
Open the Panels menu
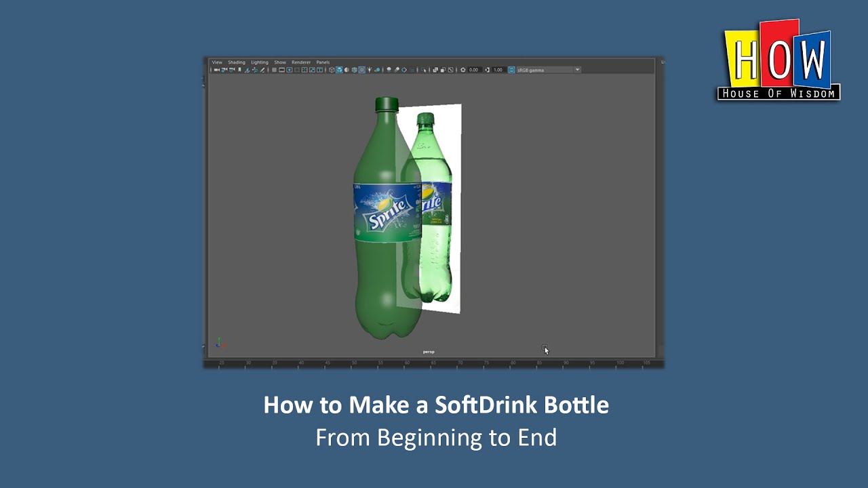[x=323, y=62]
